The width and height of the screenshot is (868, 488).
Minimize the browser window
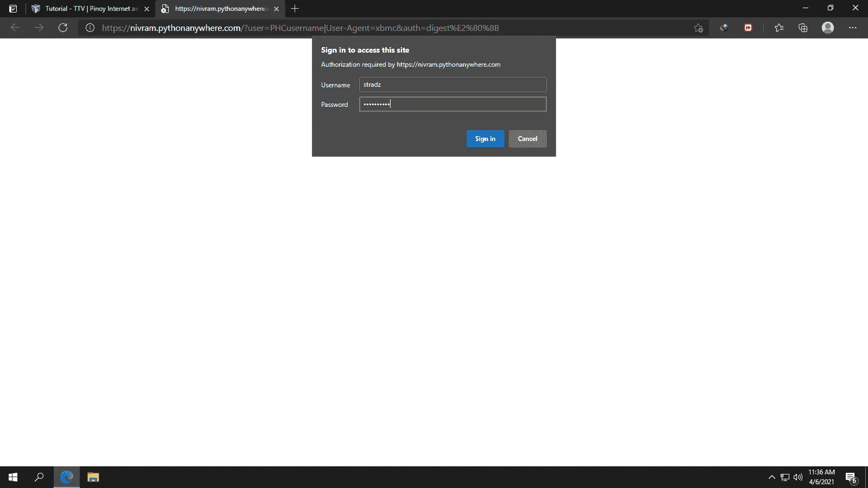(806, 8)
